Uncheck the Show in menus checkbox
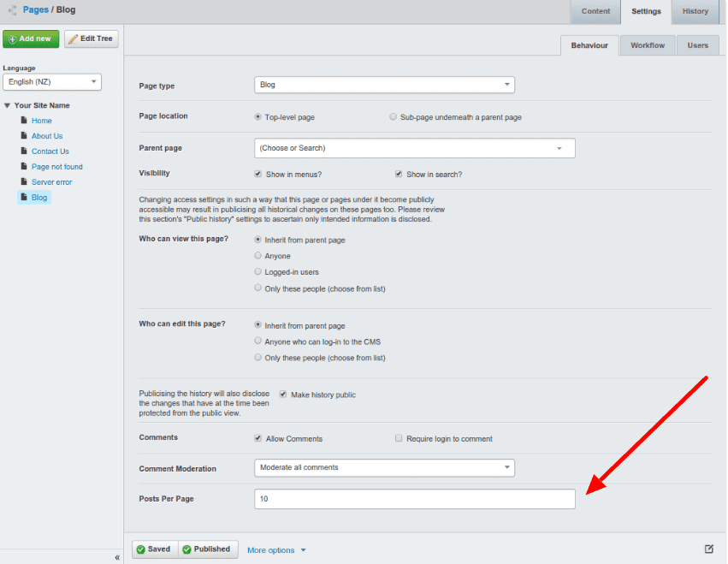Viewport: 728px width, 564px height. (x=258, y=174)
